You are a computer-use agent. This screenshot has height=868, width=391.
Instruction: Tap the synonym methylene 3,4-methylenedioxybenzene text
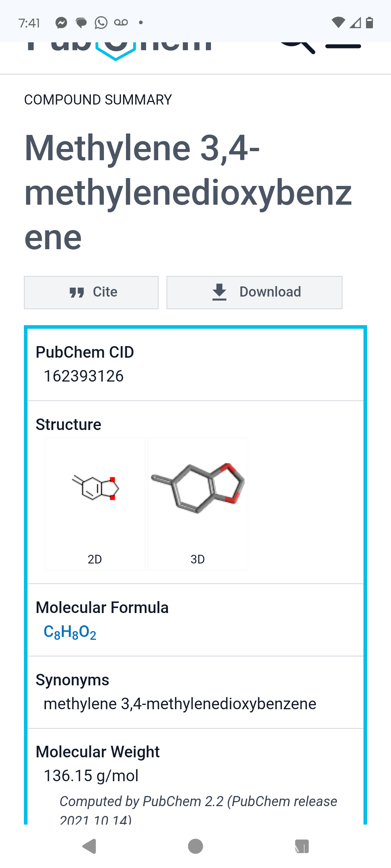click(x=180, y=704)
